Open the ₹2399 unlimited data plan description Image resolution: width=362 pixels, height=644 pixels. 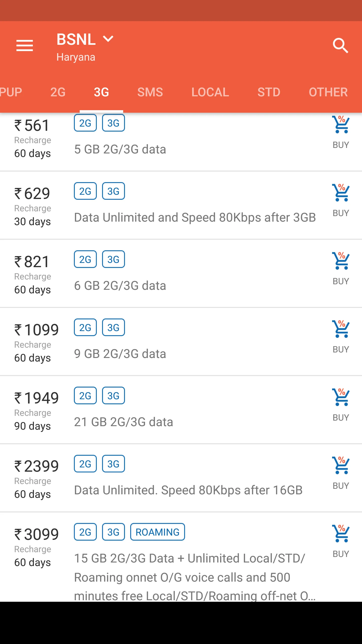188,490
